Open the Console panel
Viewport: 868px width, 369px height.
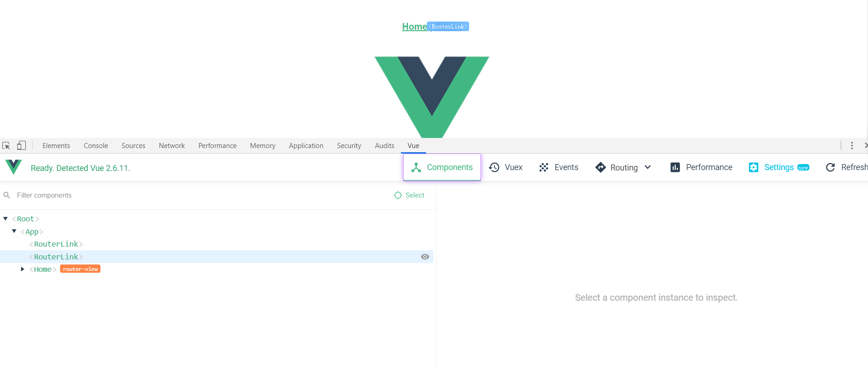pyautogui.click(x=96, y=146)
